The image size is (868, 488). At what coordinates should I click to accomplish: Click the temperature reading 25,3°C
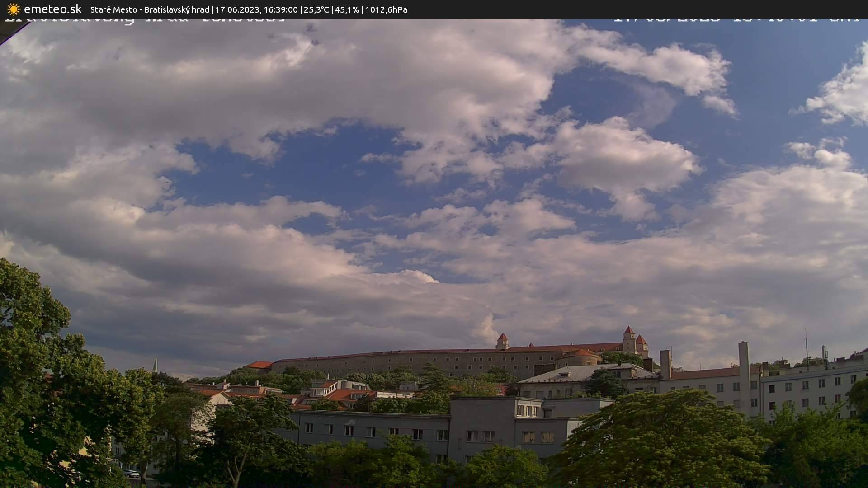[316, 9]
